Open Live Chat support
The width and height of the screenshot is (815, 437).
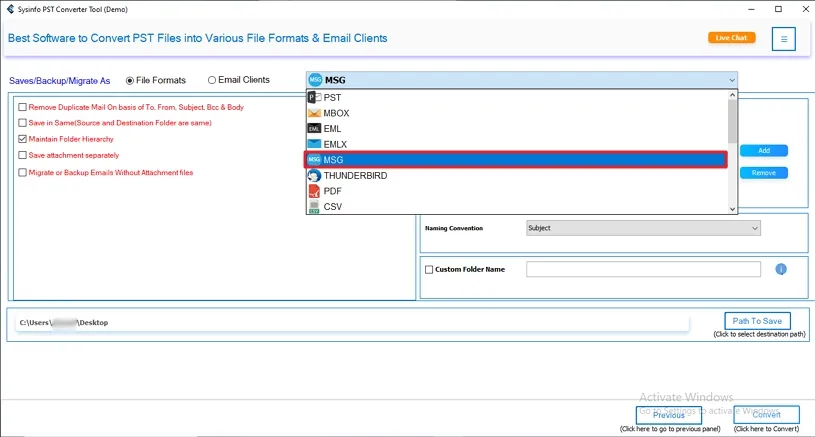point(731,38)
